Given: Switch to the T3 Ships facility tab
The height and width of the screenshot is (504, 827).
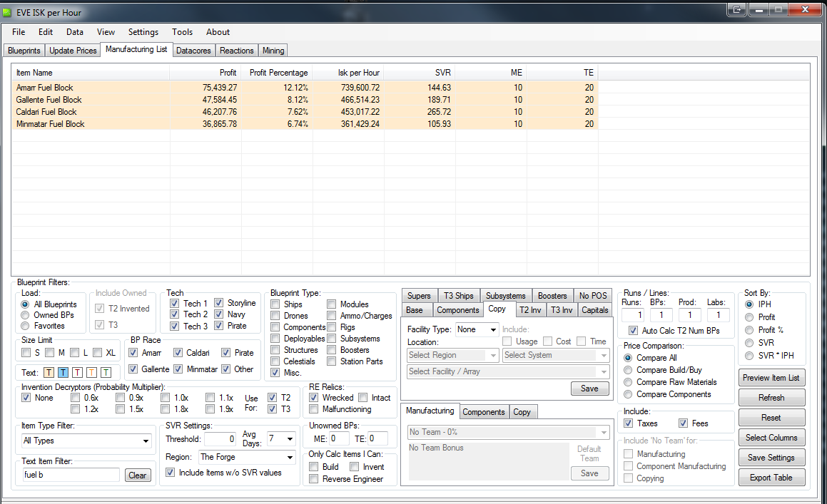Looking at the screenshot, I should (x=458, y=296).
